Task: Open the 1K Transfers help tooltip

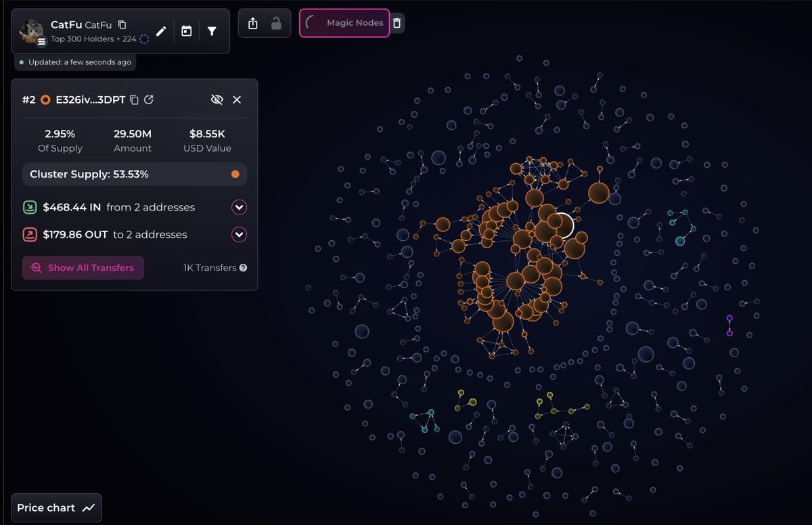Action: point(243,268)
